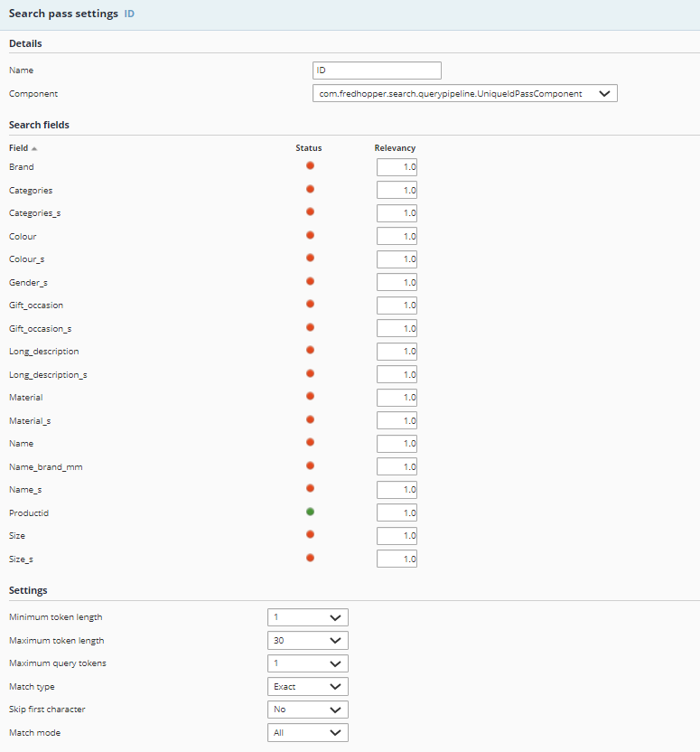The image size is (700, 752).
Task: Expand the Match mode dropdown
Action: click(x=307, y=733)
